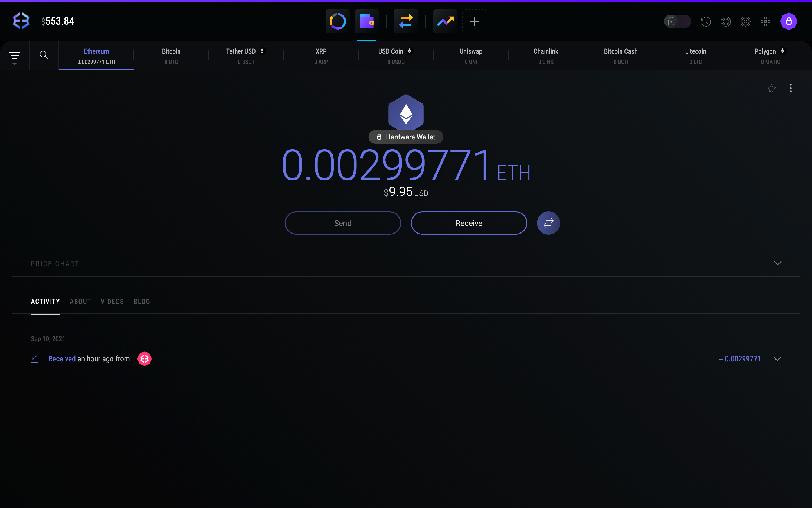The width and height of the screenshot is (812, 508).
Task: Select the Polygon asset tab
Action: (770, 56)
